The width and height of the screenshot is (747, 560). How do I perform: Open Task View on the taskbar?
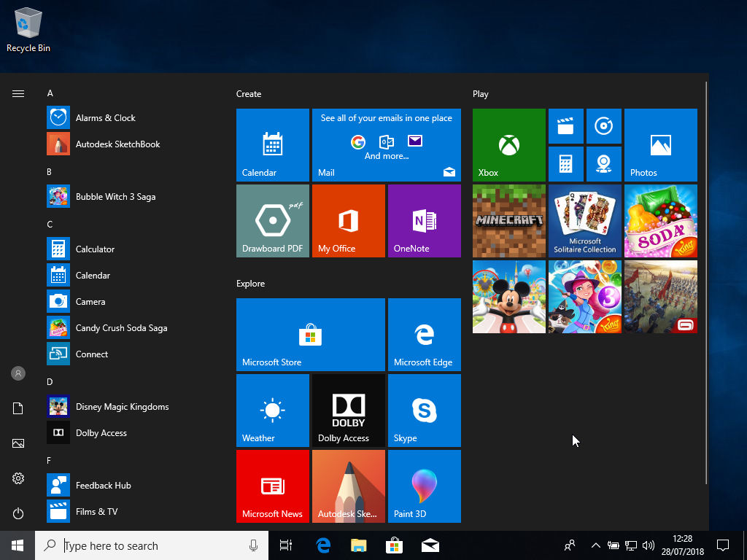(286, 545)
